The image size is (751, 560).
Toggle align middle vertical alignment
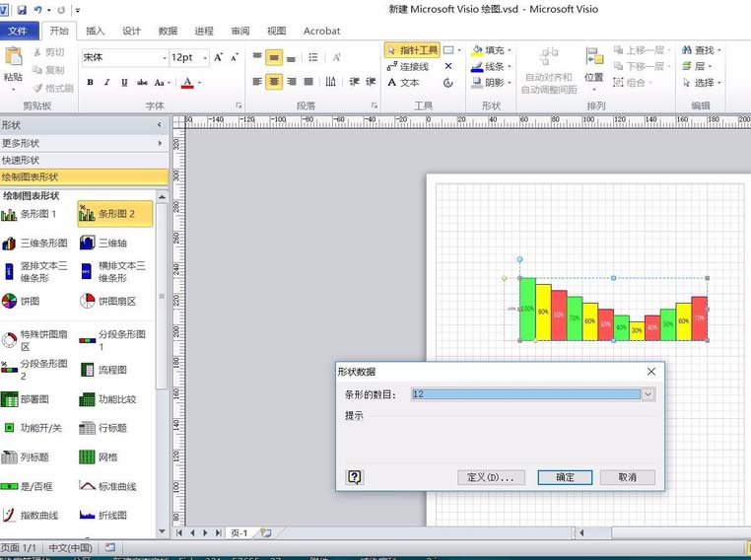[274, 58]
